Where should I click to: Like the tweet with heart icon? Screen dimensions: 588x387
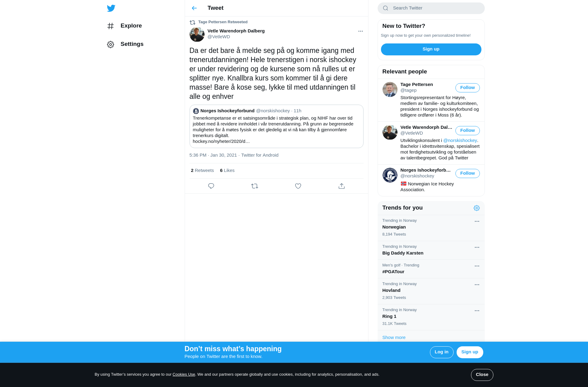pyautogui.click(x=298, y=186)
